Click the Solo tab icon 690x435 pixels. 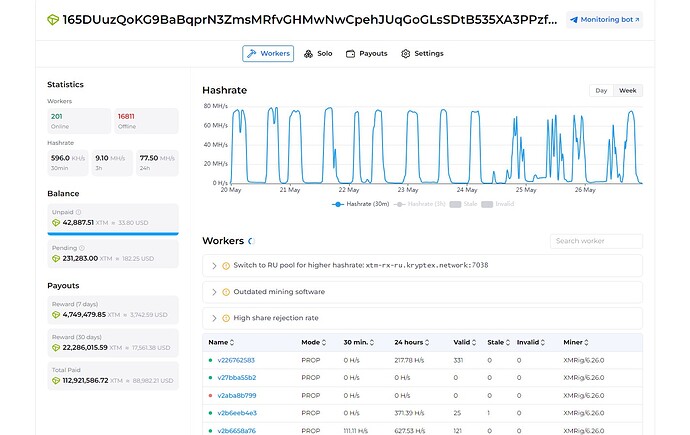(x=308, y=54)
